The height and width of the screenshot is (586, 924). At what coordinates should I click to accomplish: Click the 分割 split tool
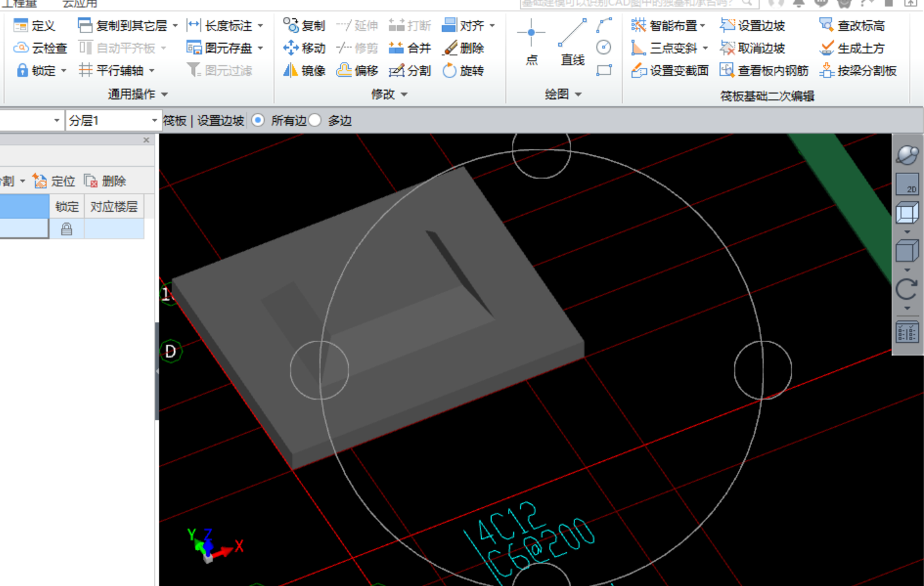(410, 70)
